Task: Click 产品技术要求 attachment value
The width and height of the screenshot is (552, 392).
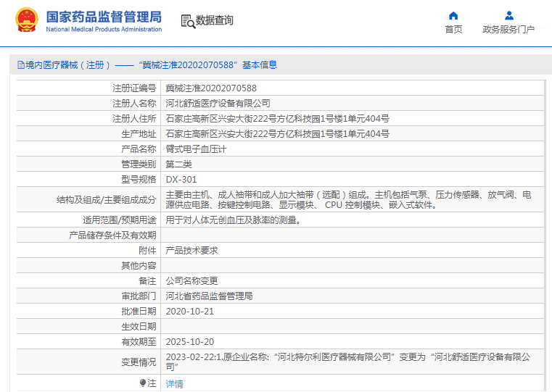Action: coord(192,251)
